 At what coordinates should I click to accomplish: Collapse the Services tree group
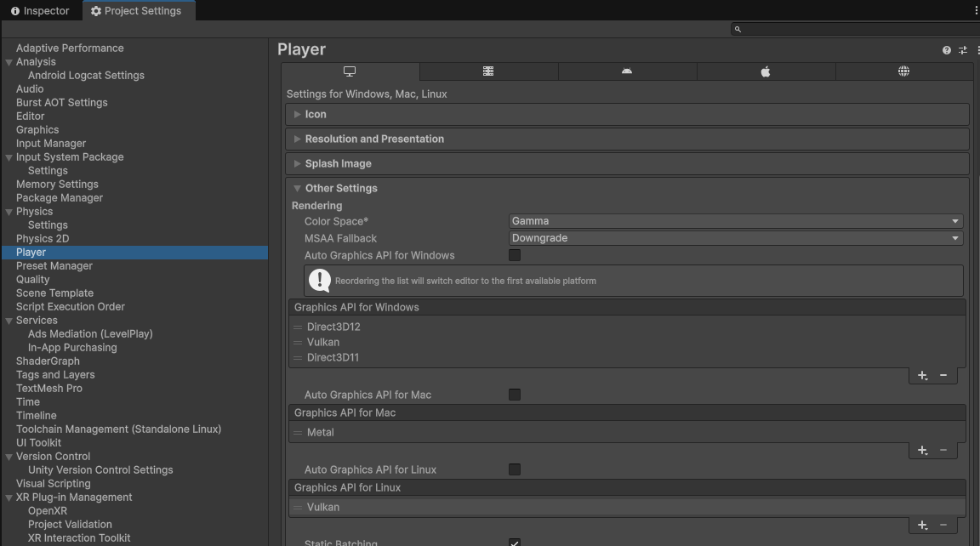pos(9,321)
